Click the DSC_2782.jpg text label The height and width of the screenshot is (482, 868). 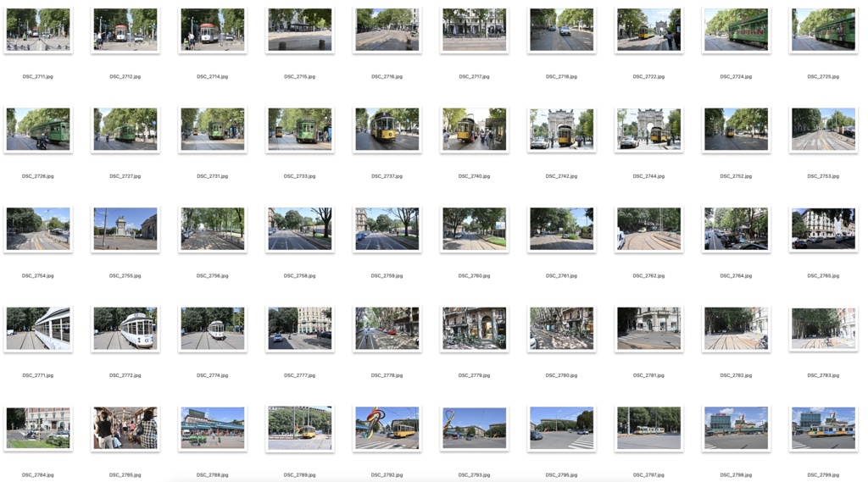coord(736,376)
